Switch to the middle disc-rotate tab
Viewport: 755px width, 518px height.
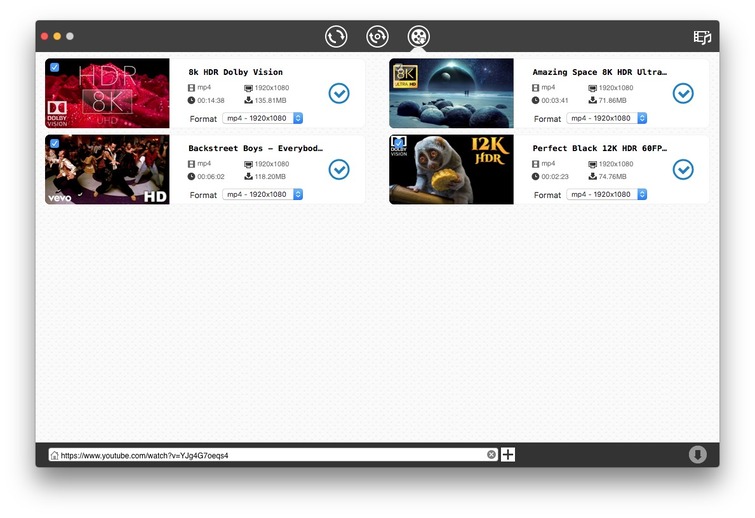point(377,37)
